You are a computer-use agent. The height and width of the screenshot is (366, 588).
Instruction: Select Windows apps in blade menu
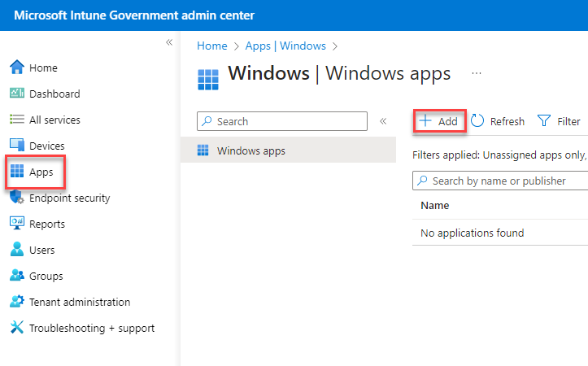(x=288, y=150)
